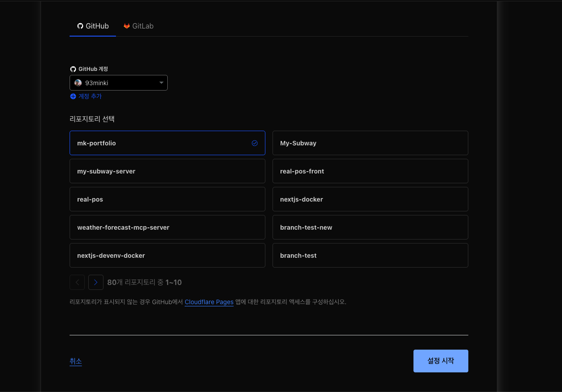Screen dimensions: 562x392
Task: Switch to the GitLab tab
Action: click(139, 26)
